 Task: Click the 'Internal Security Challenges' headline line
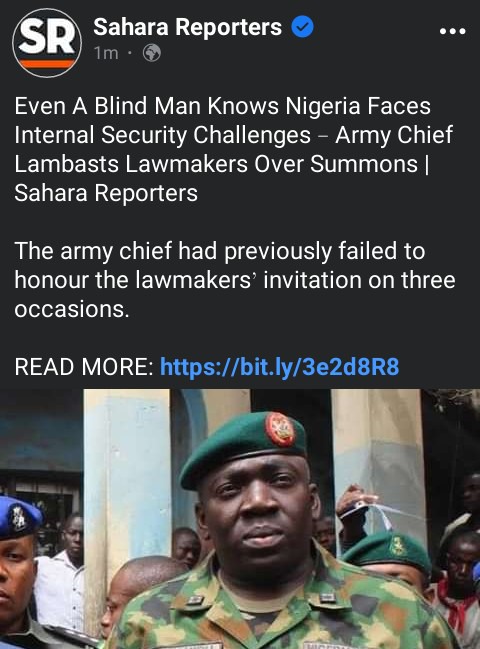click(x=163, y=135)
